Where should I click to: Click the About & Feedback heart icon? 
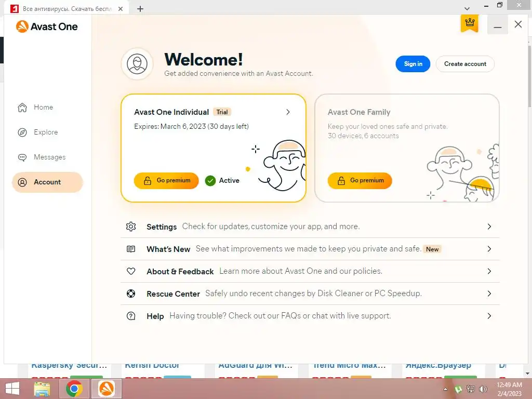(131, 271)
